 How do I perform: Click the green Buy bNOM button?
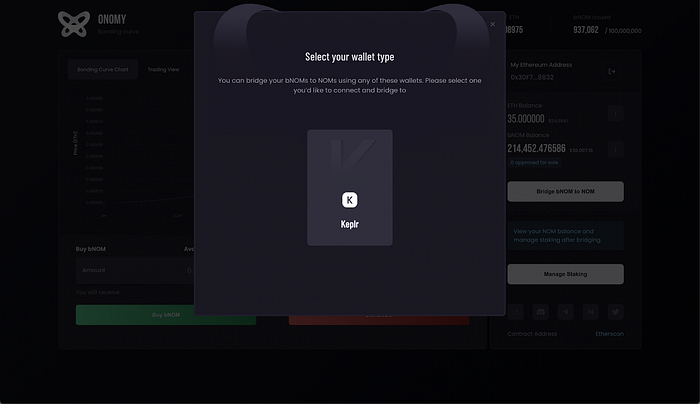[x=166, y=315]
